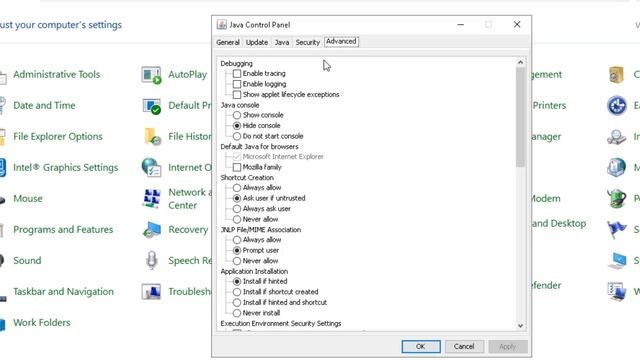
Task: Click the Work Folders icon
Action: pyautogui.click(x=2, y=324)
